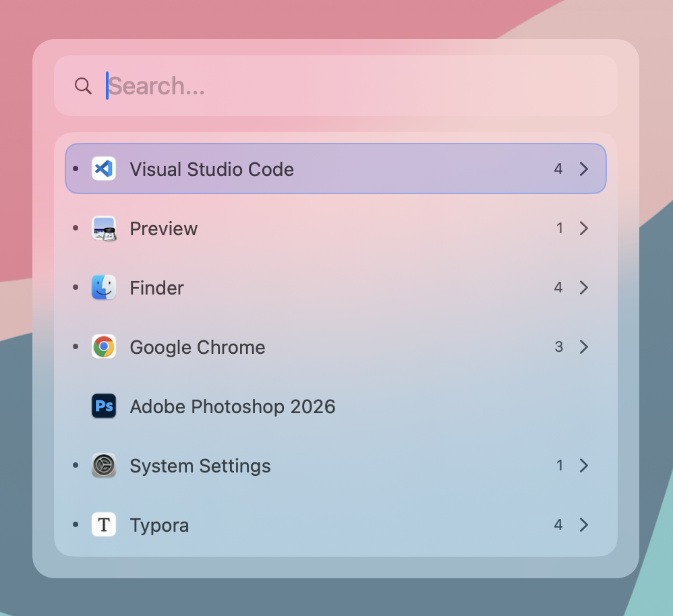Click window count 3 for Google Chrome

(x=559, y=346)
